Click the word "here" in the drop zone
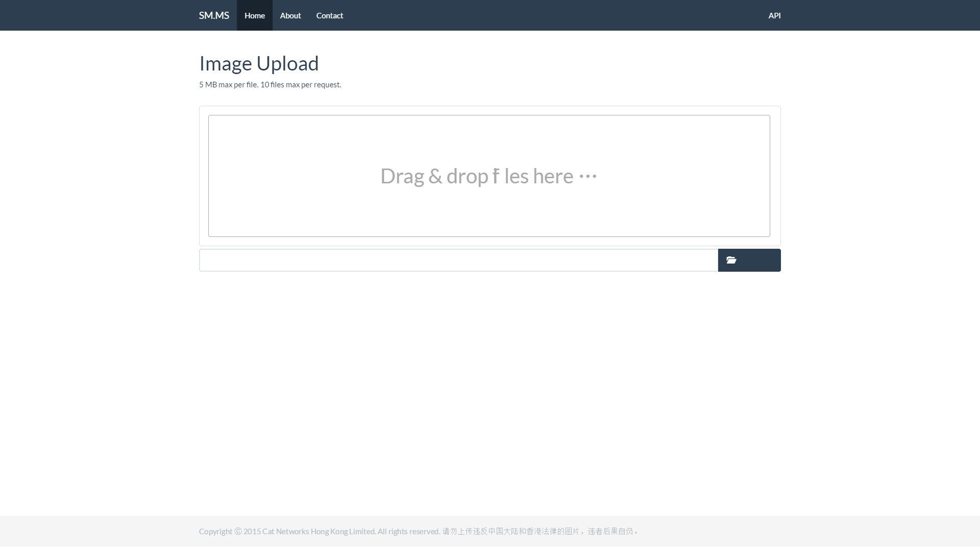Screen dimensions: 980x547 (x=553, y=176)
